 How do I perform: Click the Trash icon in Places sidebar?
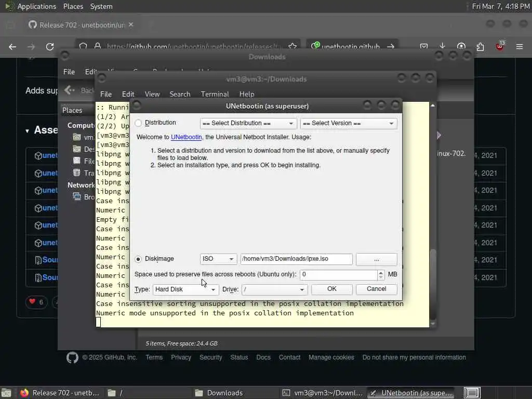click(77, 172)
